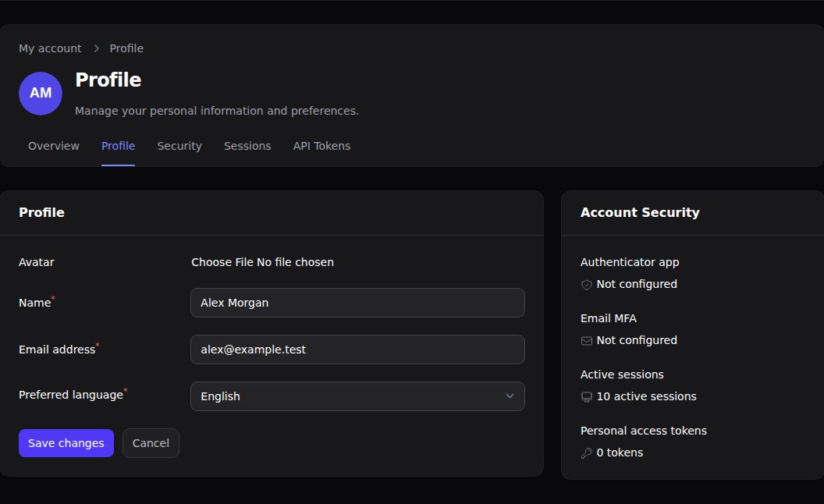The height and width of the screenshot is (504, 824).
Task: Focus the Email address input field
Action: 357,350
